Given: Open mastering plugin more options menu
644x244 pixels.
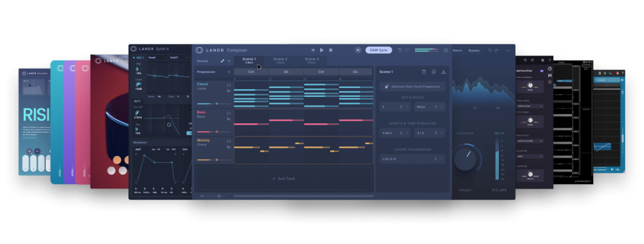Looking at the screenshot, I should 508,50.
